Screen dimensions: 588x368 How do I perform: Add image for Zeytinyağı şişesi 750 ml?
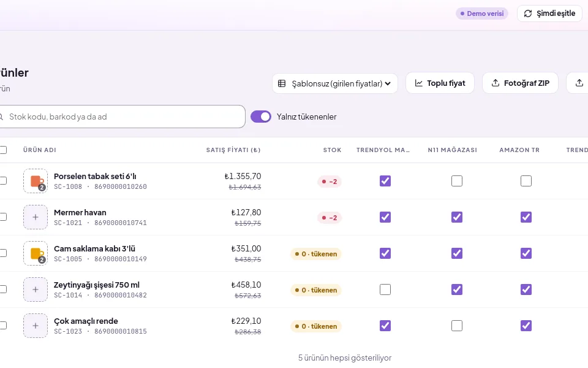point(36,289)
